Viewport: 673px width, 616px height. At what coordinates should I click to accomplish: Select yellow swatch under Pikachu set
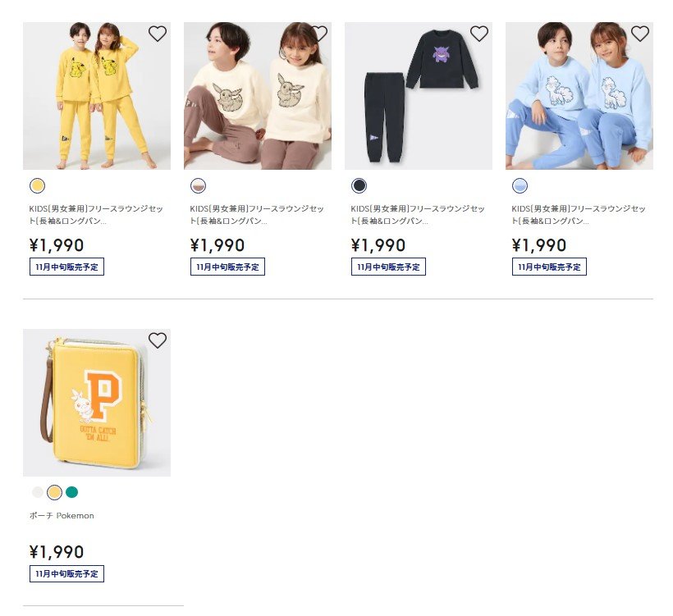coord(37,185)
